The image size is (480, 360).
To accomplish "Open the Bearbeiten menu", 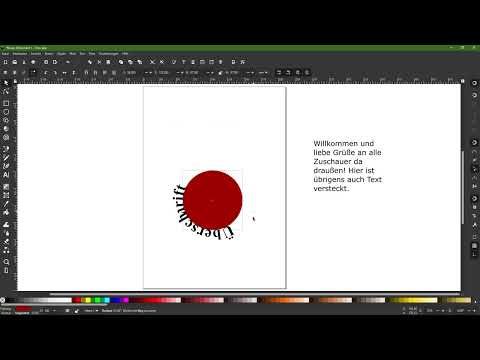I will [x=20, y=53].
